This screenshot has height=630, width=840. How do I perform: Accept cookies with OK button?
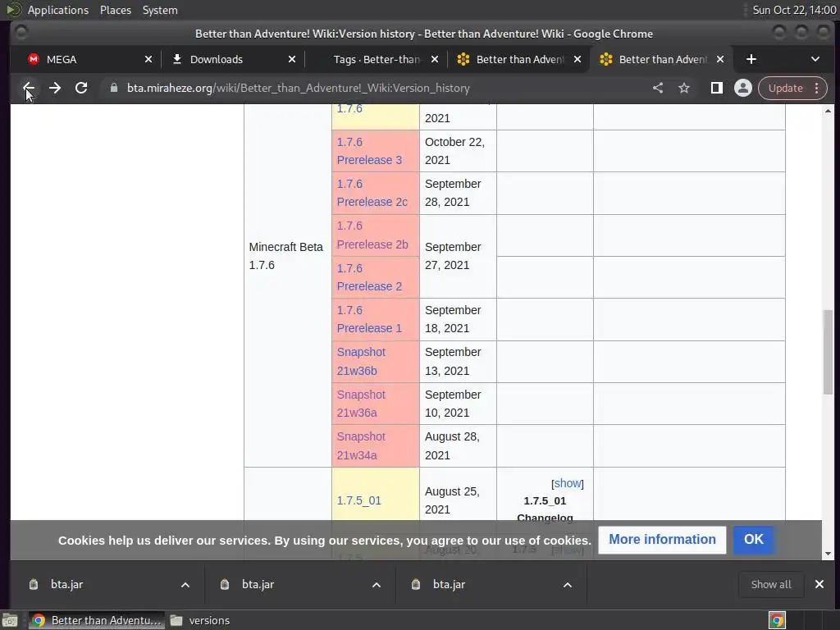click(x=753, y=540)
